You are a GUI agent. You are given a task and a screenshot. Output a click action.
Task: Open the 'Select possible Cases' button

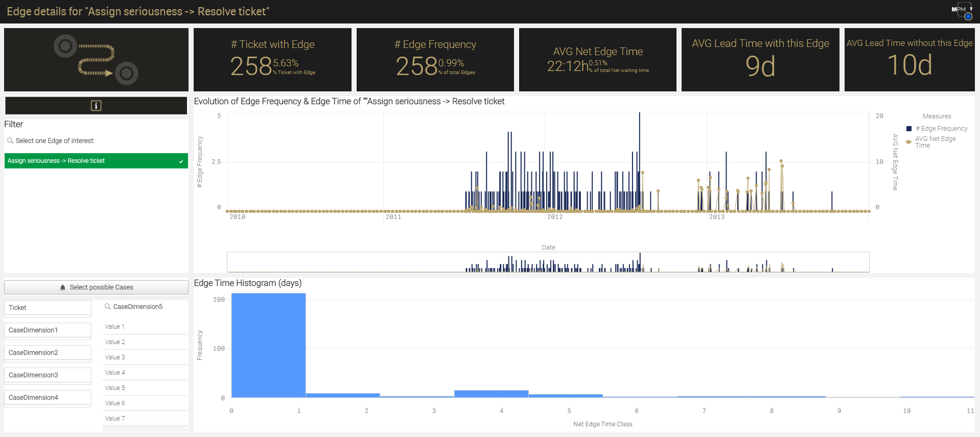[96, 287]
